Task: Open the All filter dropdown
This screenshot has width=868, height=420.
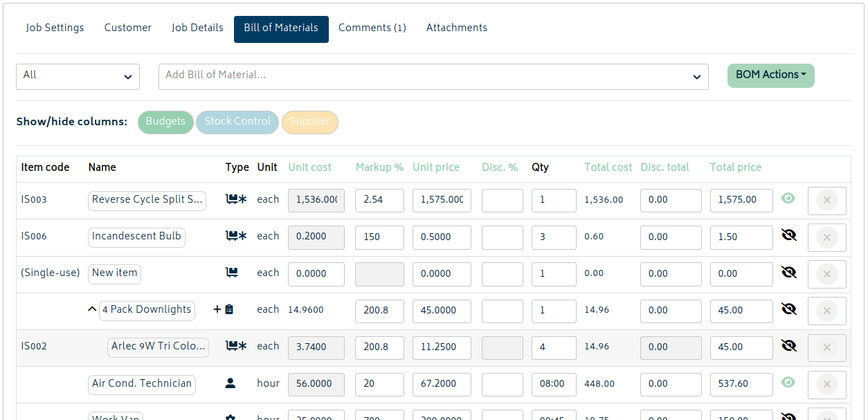Action: (78, 76)
